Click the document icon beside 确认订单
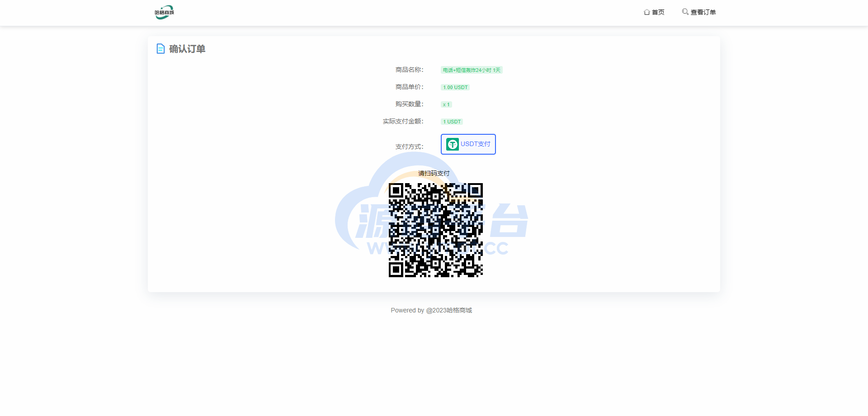Screen dimensions: 868x416 click(x=160, y=49)
